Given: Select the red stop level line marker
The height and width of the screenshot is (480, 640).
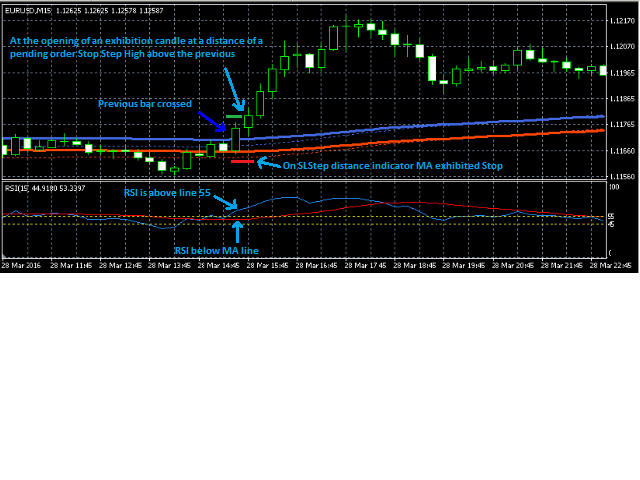Looking at the screenshot, I should (242, 160).
